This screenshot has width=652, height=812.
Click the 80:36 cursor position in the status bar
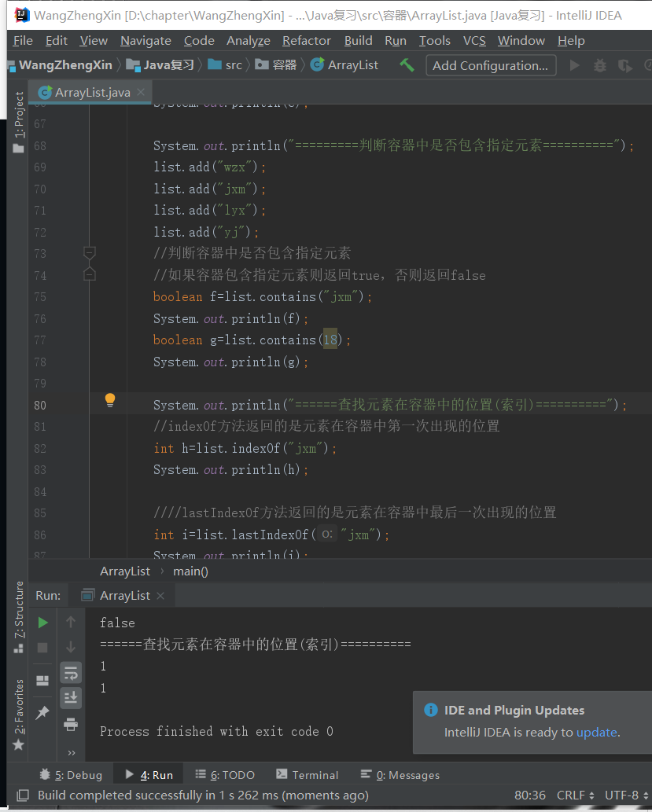click(x=529, y=795)
